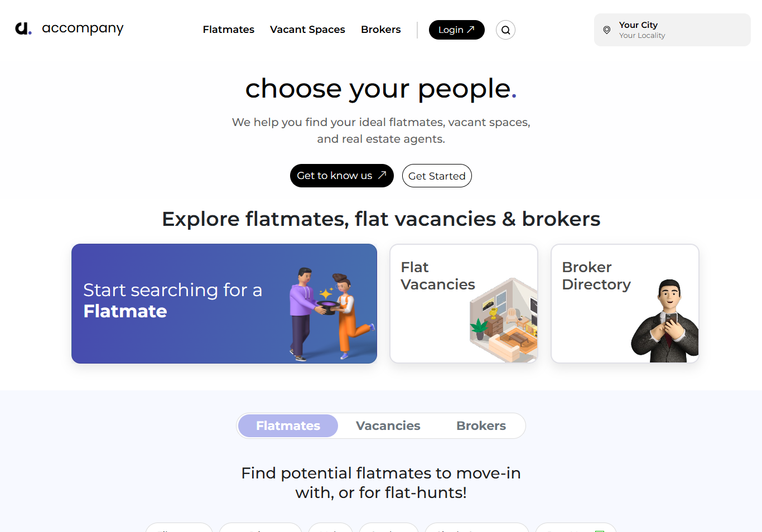762x532 pixels.
Task: Open the Flat Vacancies card title
Action: 438,276
